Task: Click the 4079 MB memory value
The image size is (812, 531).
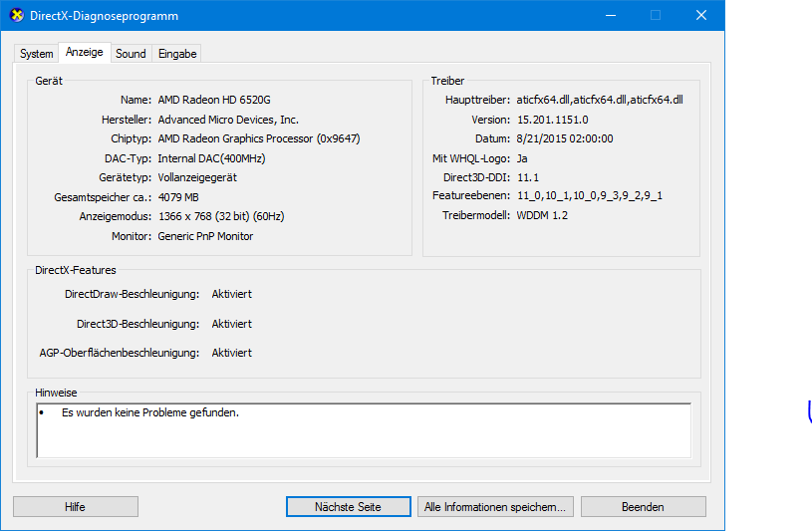Action: click(x=178, y=197)
